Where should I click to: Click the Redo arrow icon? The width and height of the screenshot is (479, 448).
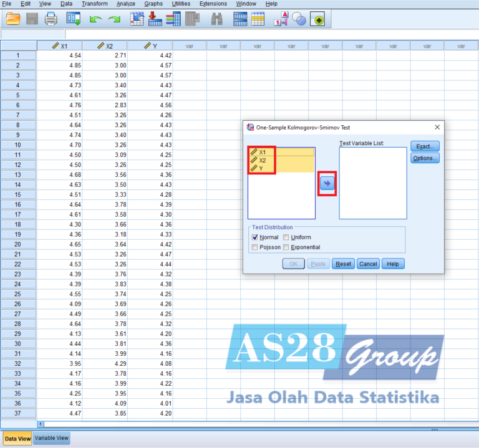[x=114, y=19]
